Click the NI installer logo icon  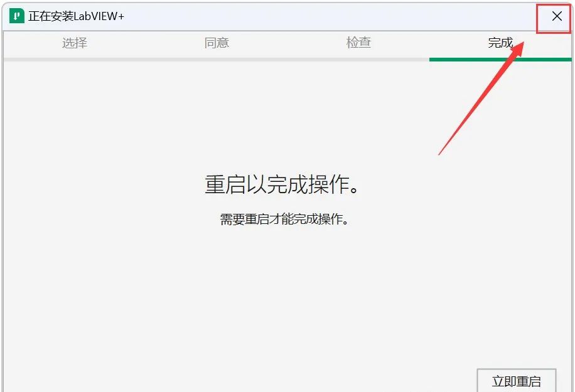pos(16,16)
